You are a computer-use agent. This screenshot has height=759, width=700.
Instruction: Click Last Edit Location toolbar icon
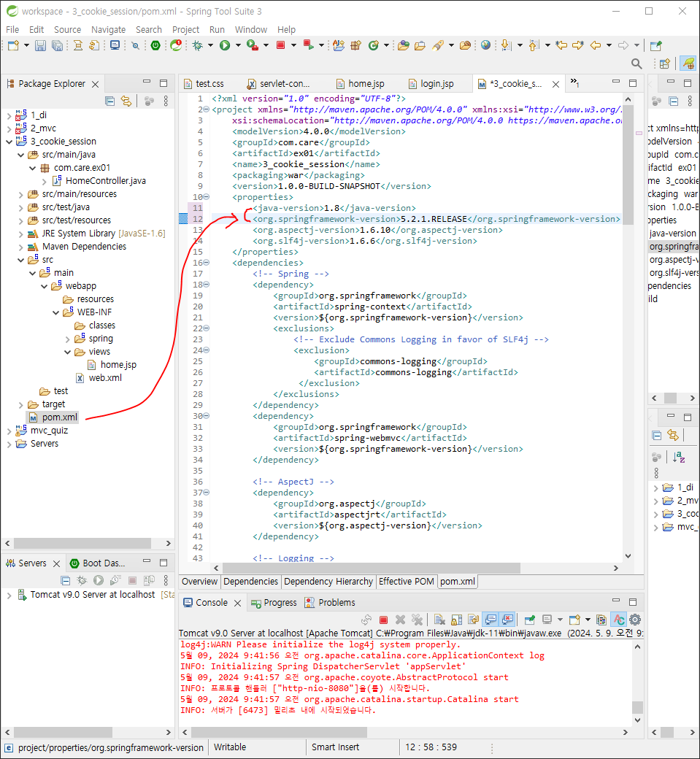coord(561,45)
